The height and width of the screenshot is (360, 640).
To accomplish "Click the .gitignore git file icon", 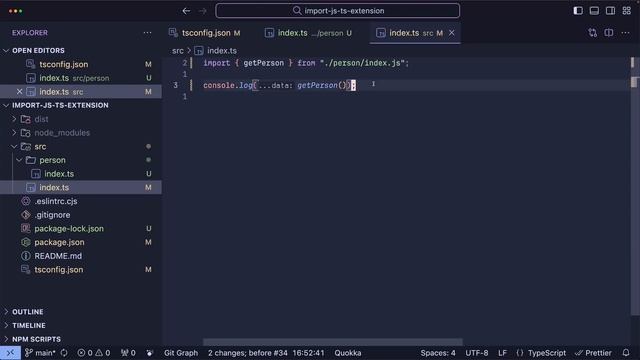I will coord(26,215).
